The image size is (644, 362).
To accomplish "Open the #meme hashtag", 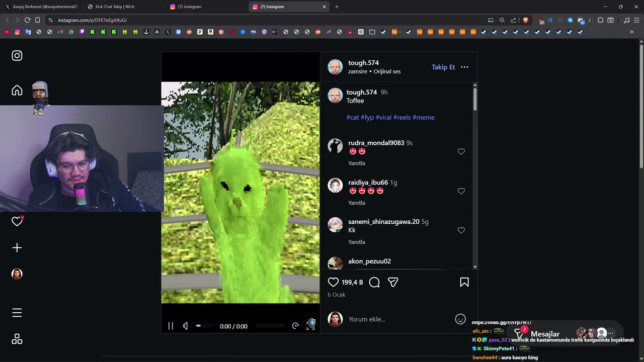I will (x=424, y=117).
